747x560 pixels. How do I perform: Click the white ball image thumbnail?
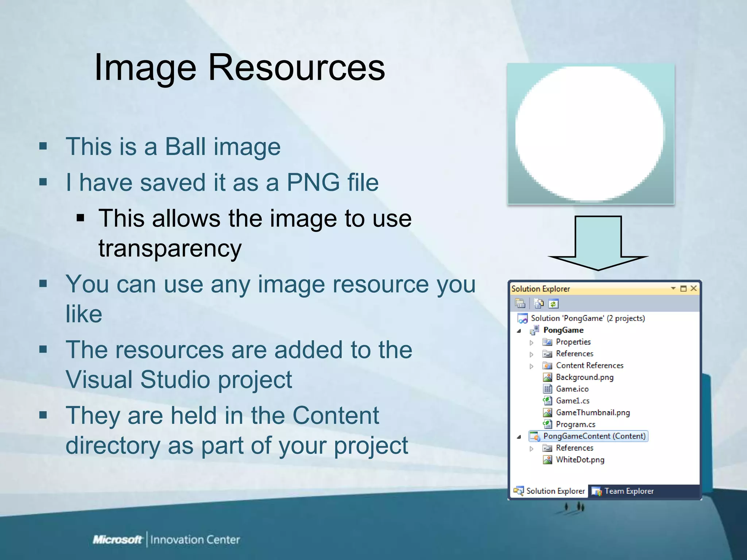[x=591, y=134]
